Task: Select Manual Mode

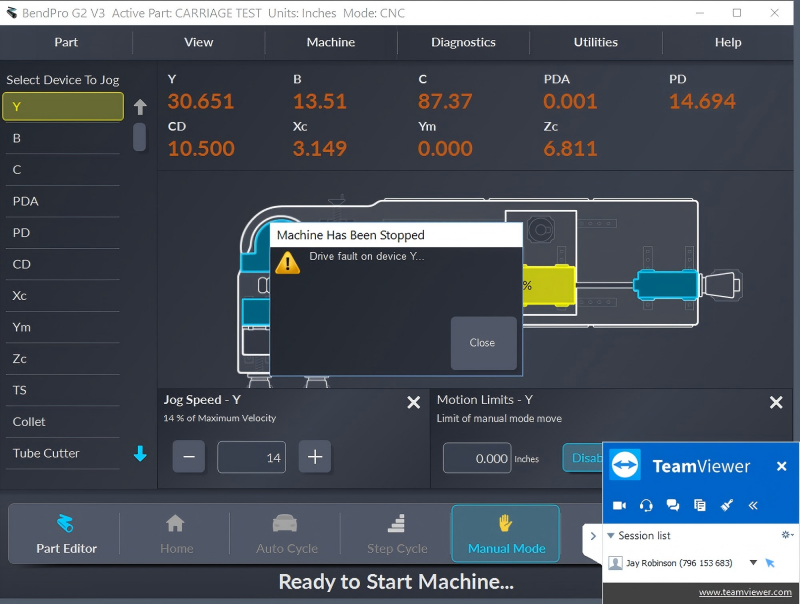Action: (506, 534)
